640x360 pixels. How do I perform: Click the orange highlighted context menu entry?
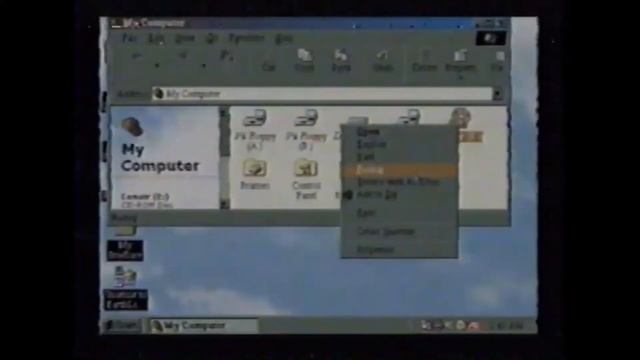pos(399,170)
